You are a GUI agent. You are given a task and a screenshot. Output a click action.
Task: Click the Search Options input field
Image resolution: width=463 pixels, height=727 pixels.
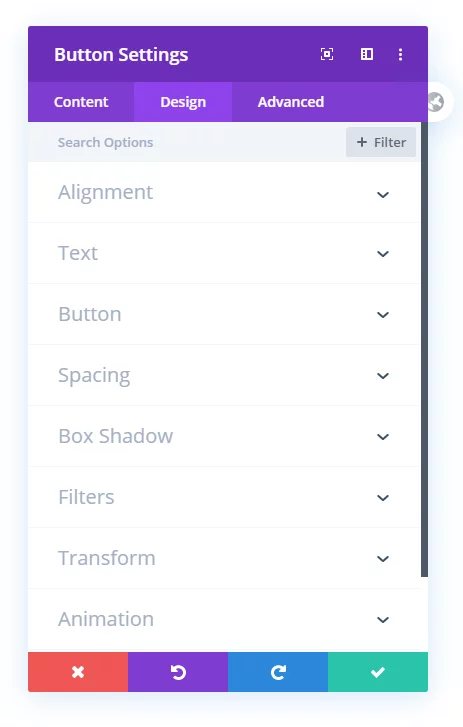click(x=185, y=142)
